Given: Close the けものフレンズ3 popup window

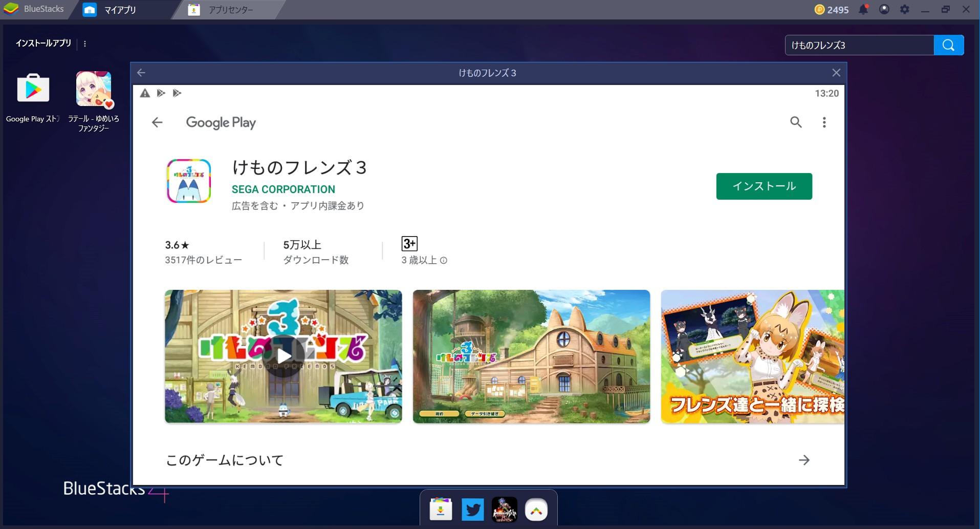Looking at the screenshot, I should [x=836, y=73].
